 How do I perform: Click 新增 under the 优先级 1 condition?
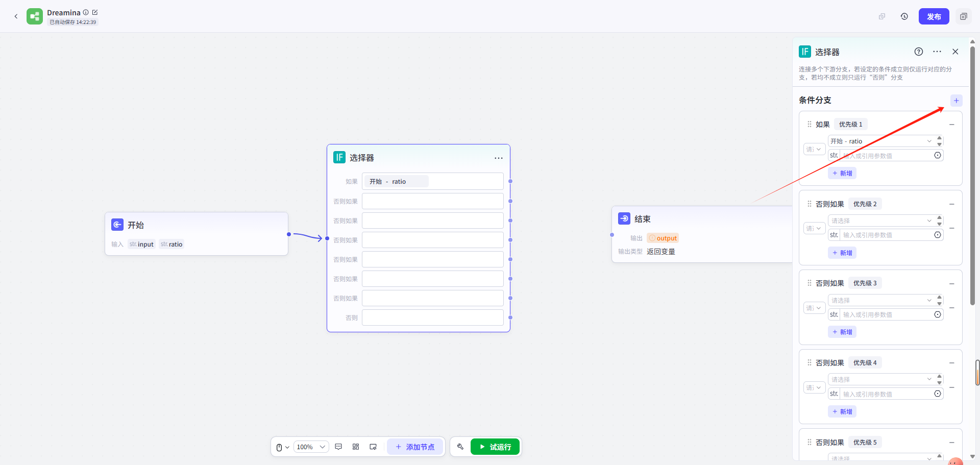(x=842, y=173)
